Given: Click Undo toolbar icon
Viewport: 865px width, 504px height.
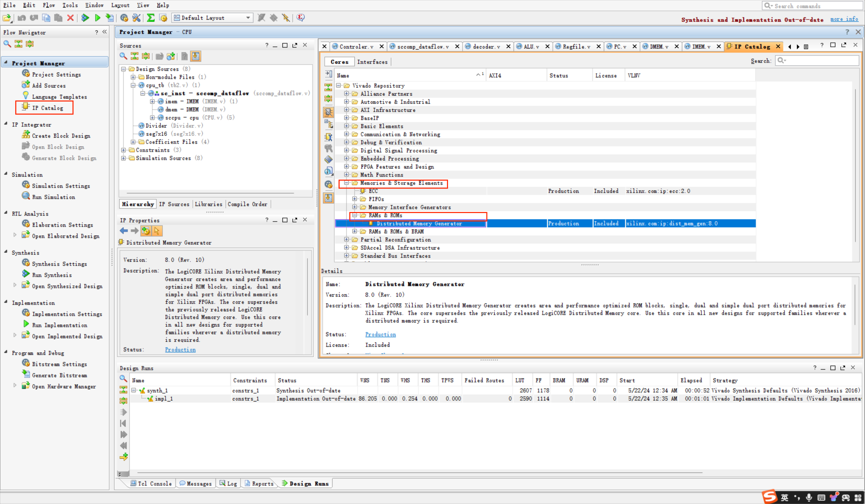Looking at the screenshot, I should click(22, 18).
